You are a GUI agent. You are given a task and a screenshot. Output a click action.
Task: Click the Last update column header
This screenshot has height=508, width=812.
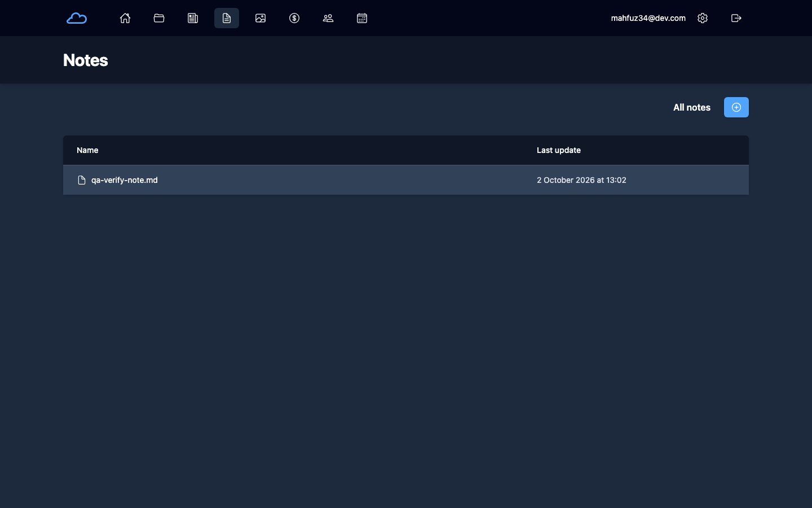pos(559,150)
